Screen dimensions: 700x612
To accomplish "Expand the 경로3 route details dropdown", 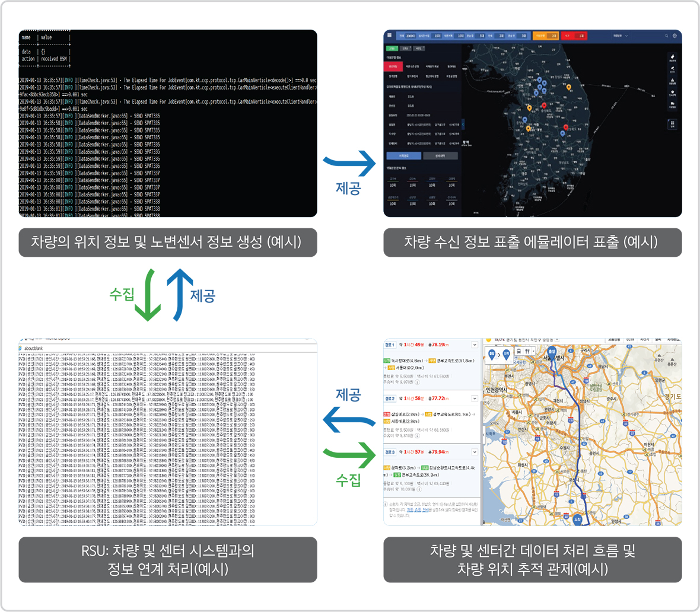I will [x=475, y=452].
